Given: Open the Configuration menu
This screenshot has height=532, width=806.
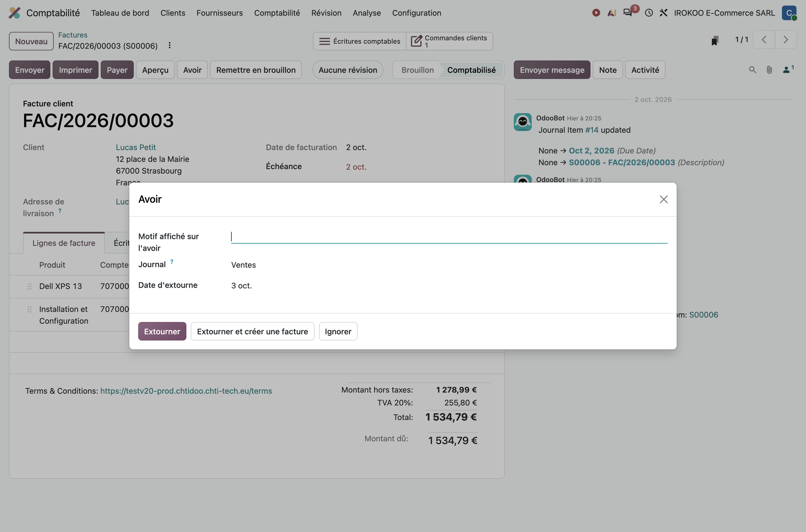Looking at the screenshot, I should 416,13.
